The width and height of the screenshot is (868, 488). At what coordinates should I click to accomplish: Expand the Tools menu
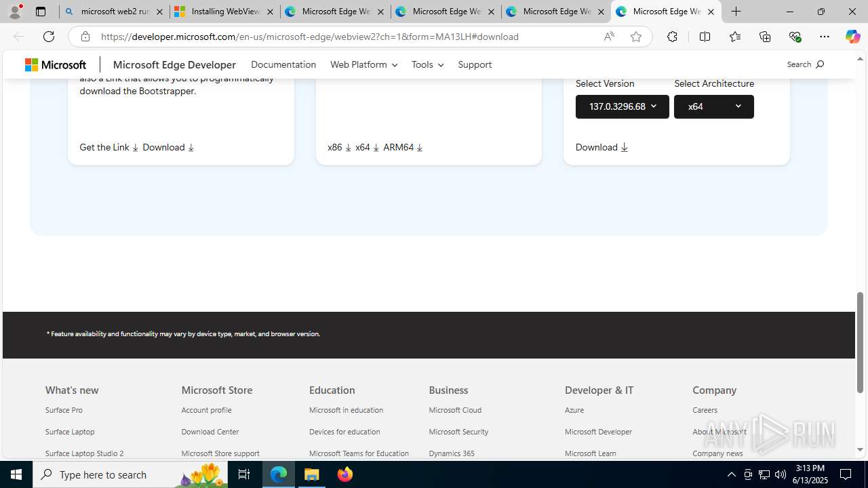(427, 64)
